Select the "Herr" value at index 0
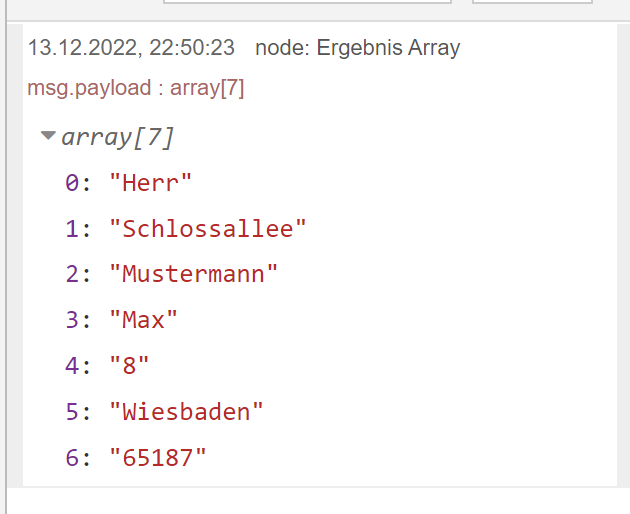This screenshot has height=514, width=630. coord(150,183)
